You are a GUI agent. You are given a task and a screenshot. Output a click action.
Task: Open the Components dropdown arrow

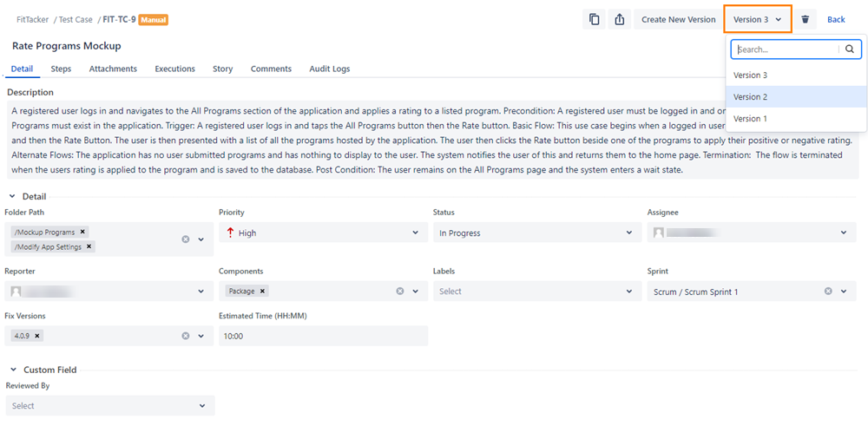tap(415, 291)
